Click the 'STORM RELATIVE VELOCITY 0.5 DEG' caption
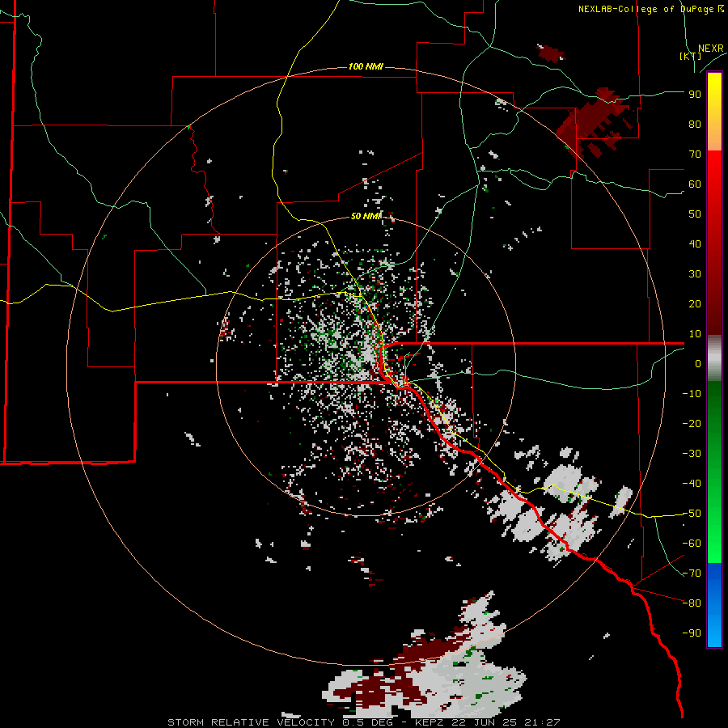Viewport: 728px width, 728px height. click(280, 722)
